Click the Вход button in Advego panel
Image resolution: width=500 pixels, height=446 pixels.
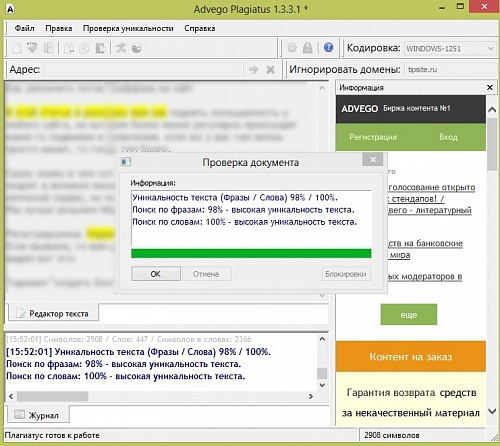click(x=448, y=137)
